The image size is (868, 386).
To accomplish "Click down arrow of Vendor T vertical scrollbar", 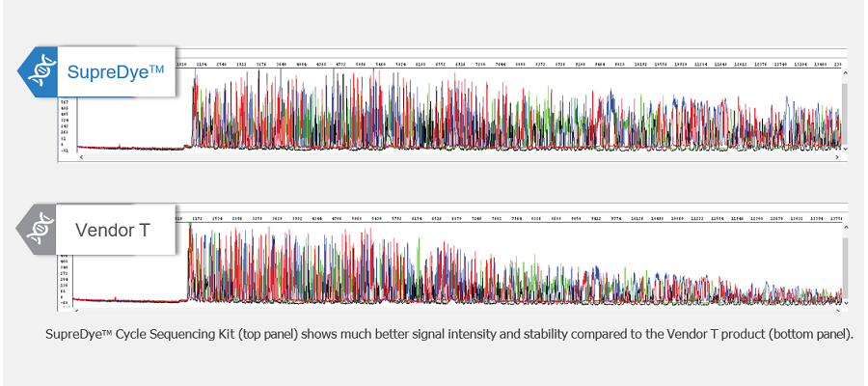I will (x=844, y=302).
